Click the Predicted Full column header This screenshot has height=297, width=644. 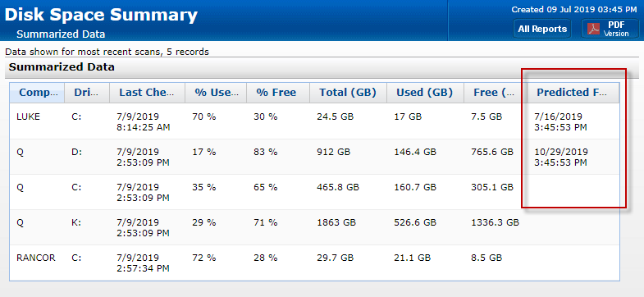[x=573, y=93]
